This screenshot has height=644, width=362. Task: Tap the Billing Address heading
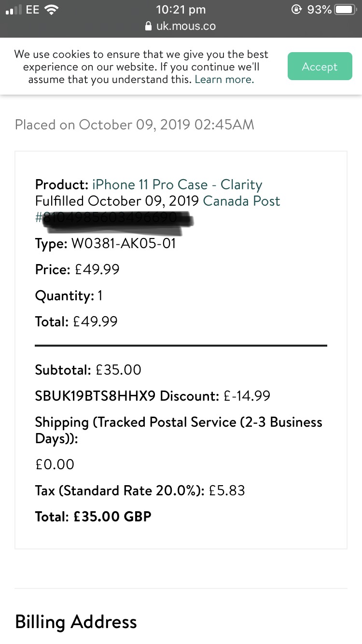tap(76, 622)
